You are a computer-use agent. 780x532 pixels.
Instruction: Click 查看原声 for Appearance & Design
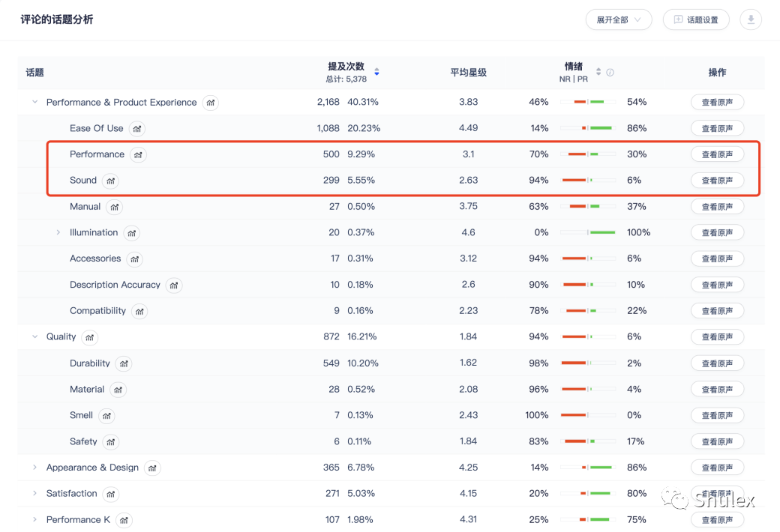(x=717, y=468)
